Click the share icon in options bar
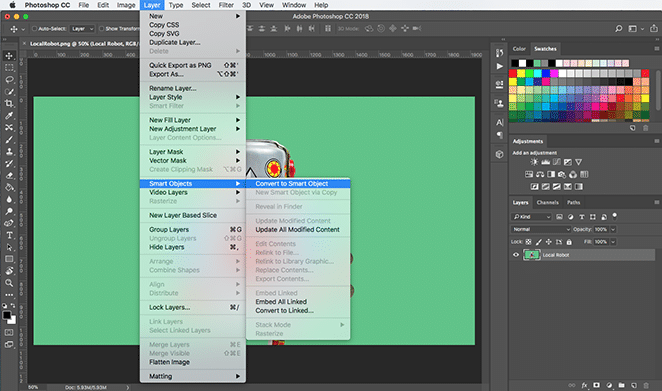Screen dimensions: 662x391 pos(654,29)
